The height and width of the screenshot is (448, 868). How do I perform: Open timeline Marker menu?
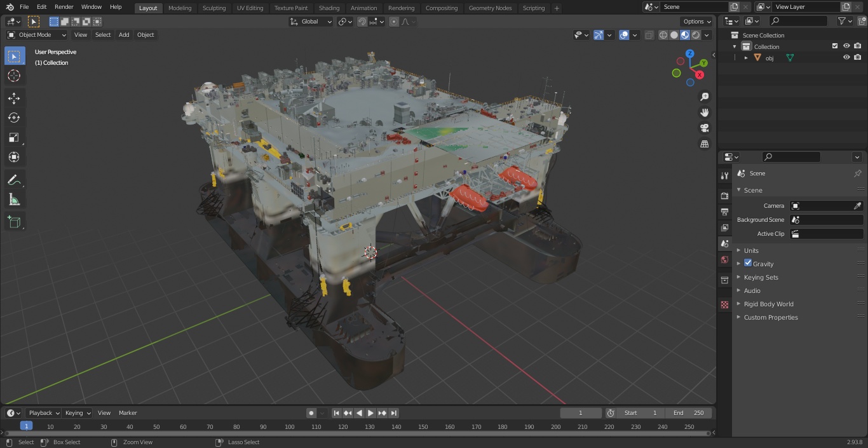128,413
